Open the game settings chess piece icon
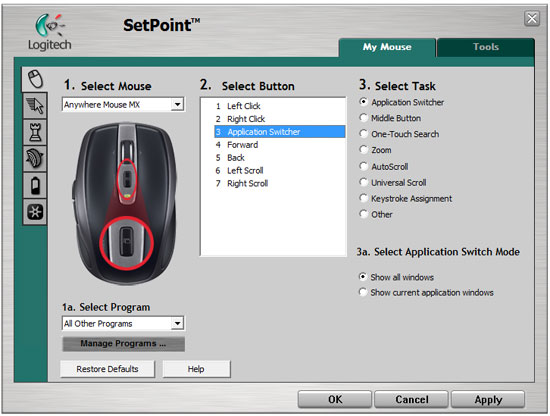The width and height of the screenshot is (550, 416). pyautogui.click(x=35, y=132)
